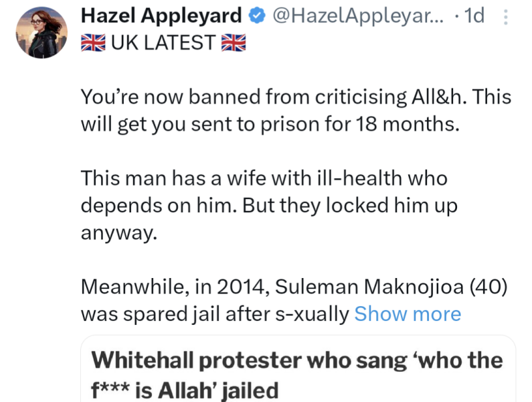The image size is (532, 402).
Task: Click the UK flag emoji after 'UK LATEST'
Action: click(234, 43)
